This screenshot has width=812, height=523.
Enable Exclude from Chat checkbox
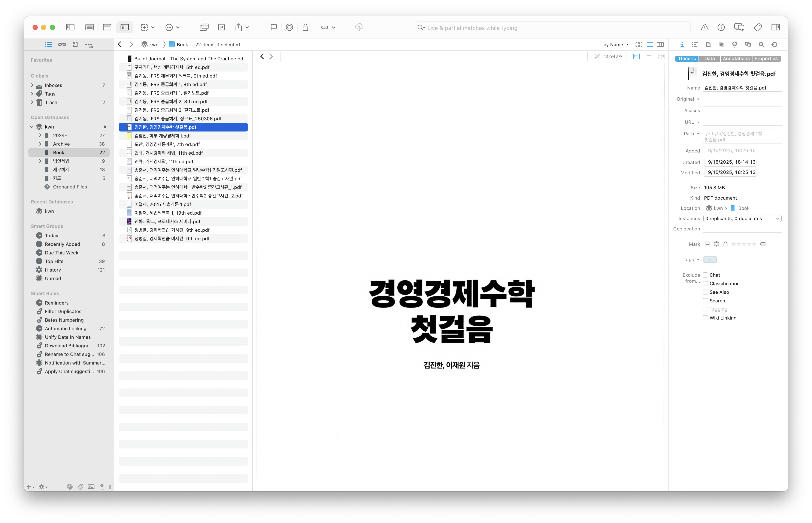click(x=705, y=275)
